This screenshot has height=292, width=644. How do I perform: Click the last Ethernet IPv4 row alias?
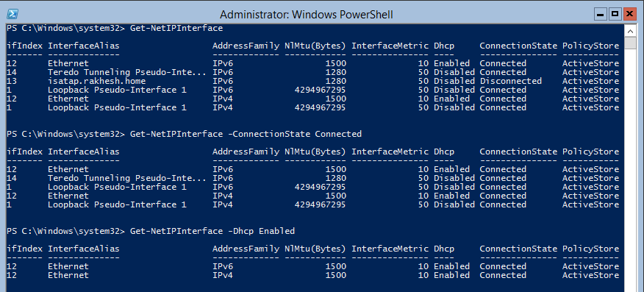[68, 275]
